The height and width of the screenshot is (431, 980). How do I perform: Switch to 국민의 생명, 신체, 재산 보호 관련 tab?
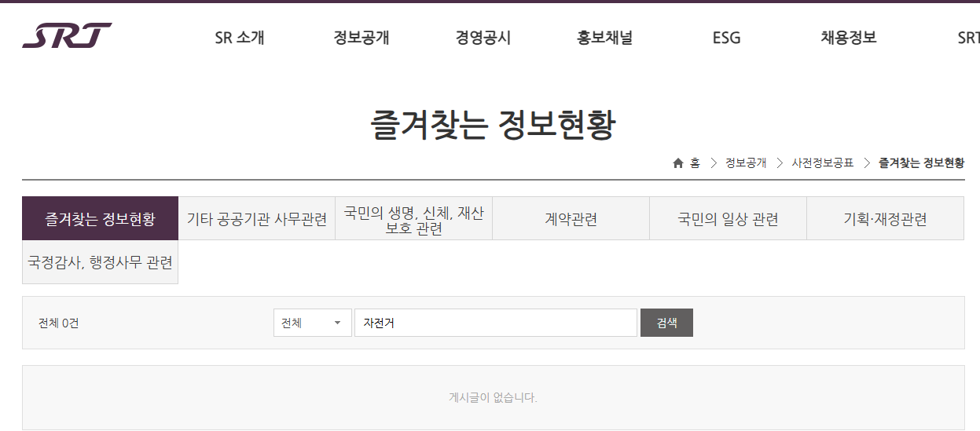tap(414, 218)
